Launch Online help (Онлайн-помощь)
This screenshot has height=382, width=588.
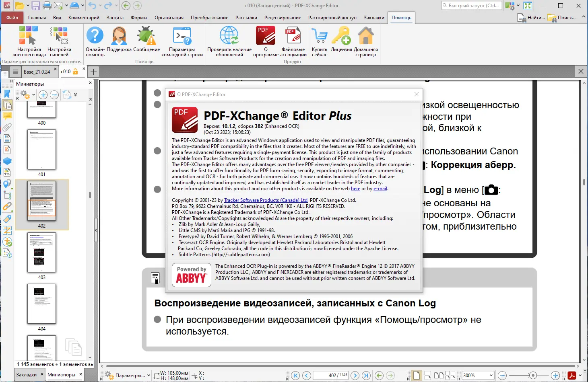click(x=95, y=41)
